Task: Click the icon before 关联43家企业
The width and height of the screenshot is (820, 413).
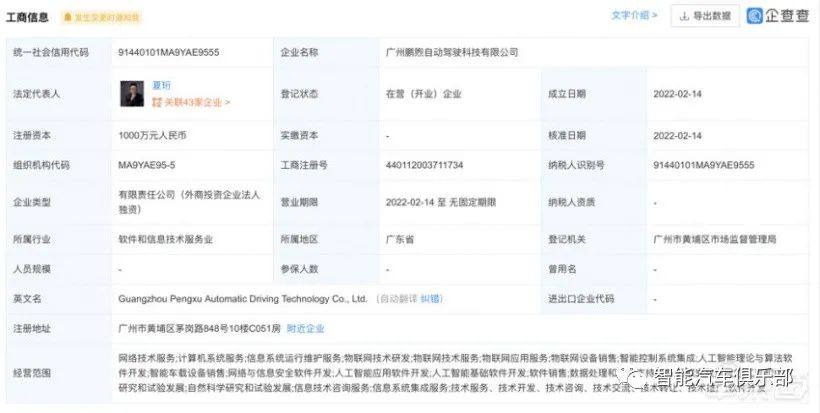Action: click(x=156, y=102)
